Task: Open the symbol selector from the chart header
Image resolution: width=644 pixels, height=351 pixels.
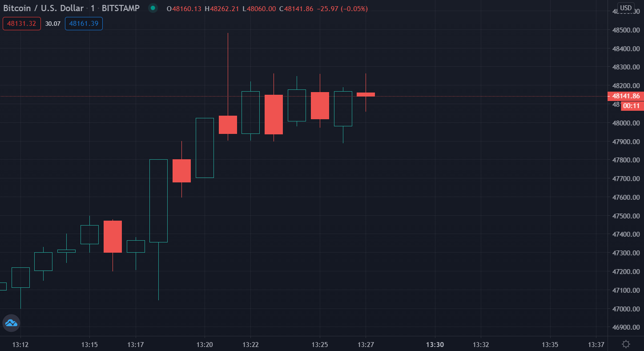Action: point(42,8)
